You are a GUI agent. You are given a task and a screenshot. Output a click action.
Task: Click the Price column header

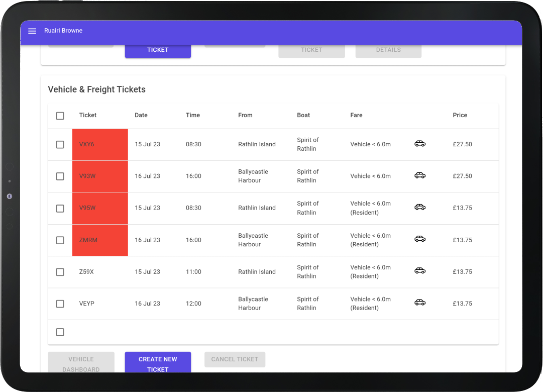click(x=460, y=115)
